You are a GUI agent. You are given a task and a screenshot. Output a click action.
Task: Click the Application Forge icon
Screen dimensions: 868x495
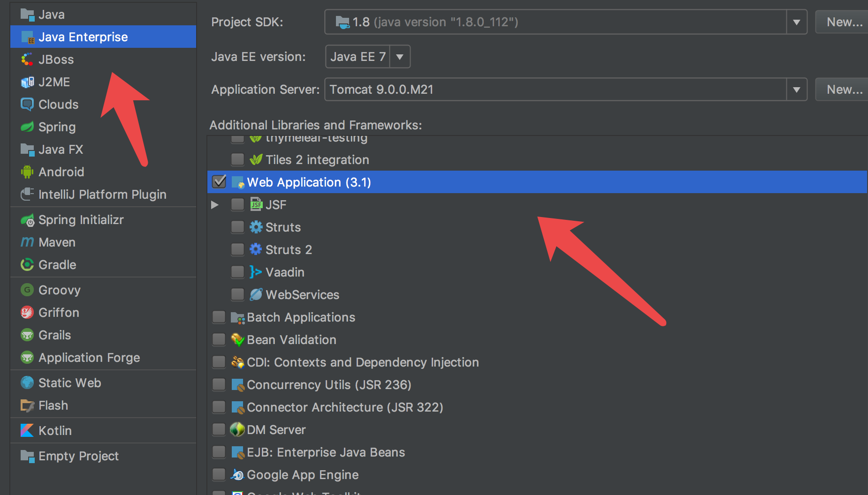(27, 358)
